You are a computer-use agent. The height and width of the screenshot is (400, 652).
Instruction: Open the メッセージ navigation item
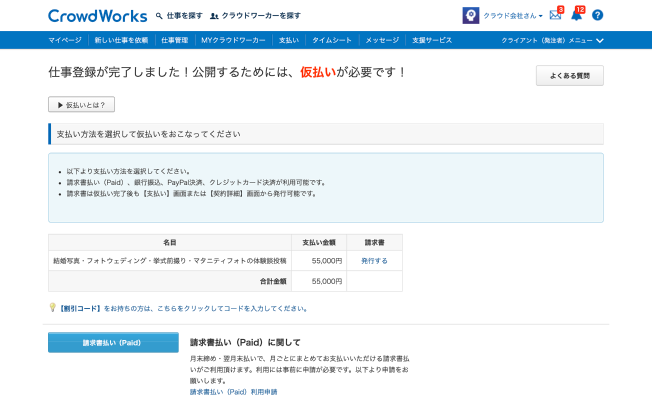click(382, 40)
